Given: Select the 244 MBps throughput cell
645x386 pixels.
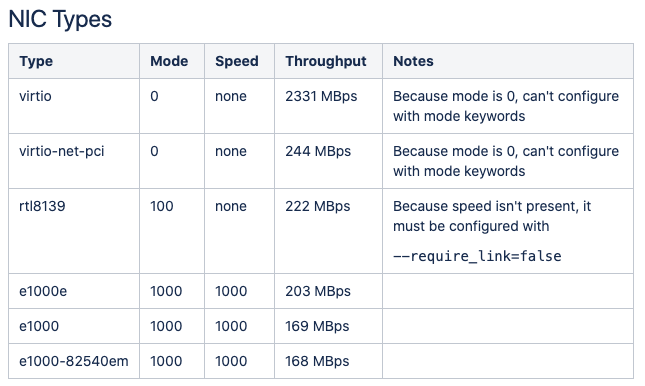Looking at the screenshot, I should pos(318,151).
